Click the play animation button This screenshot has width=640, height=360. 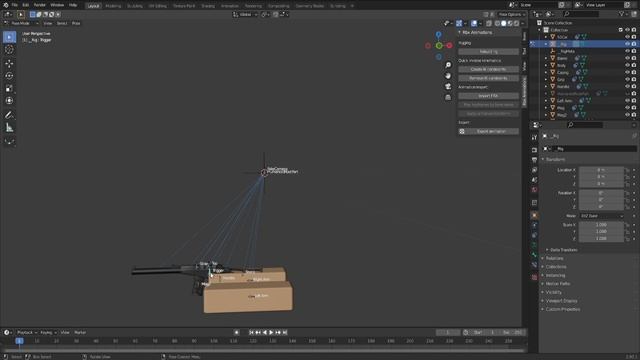pyautogui.click(x=271, y=333)
